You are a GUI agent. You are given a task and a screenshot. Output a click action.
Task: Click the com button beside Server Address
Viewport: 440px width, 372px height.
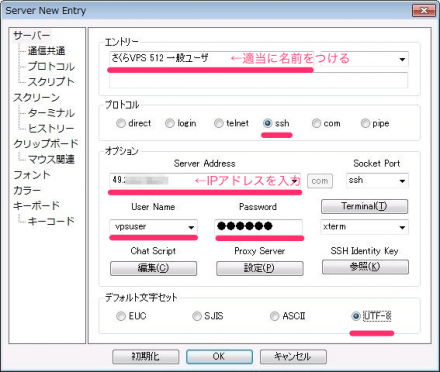[x=320, y=181]
